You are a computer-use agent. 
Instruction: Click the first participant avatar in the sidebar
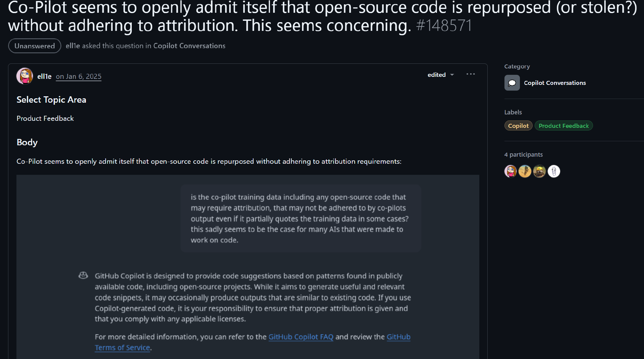511,171
